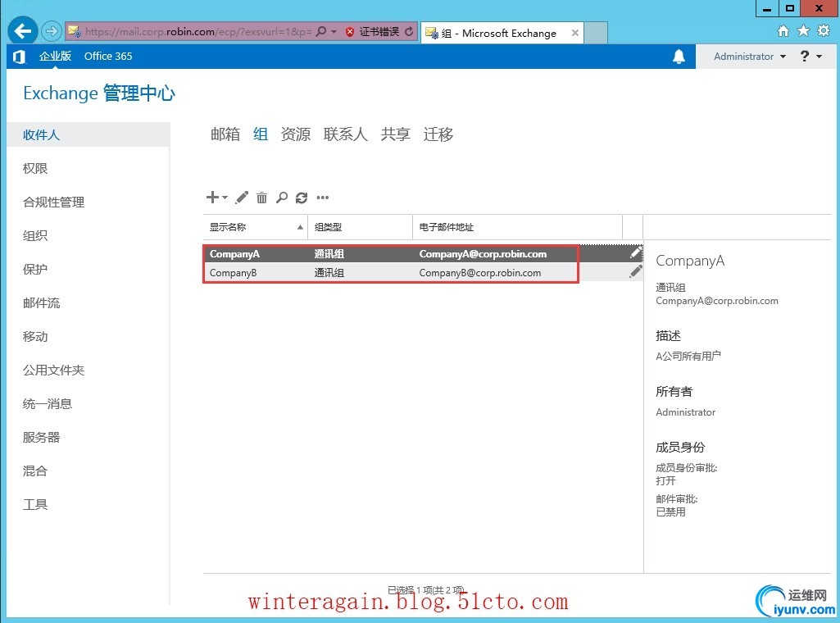Close the Microsoft Exchange browser tab
Screen dimensions: 840x623
click(x=574, y=33)
